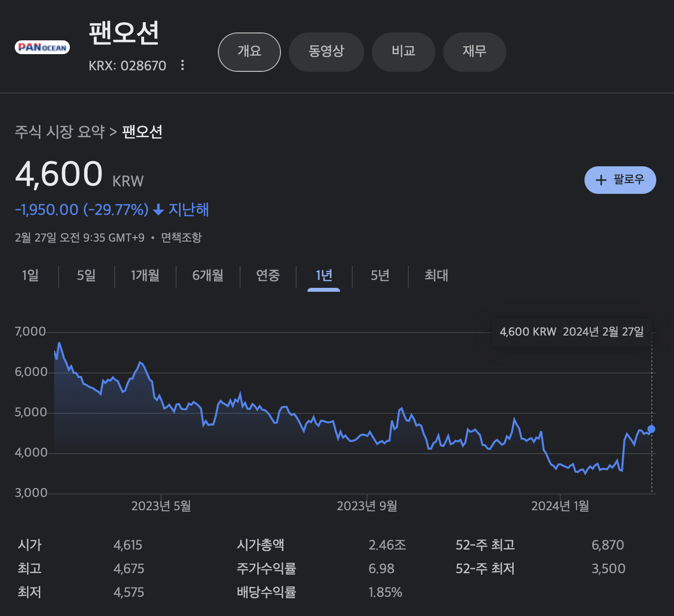The width and height of the screenshot is (674, 616).
Task: Click the 주식 시장 요약 breadcrumb link
Action: pyautogui.click(x=60, y=132)
